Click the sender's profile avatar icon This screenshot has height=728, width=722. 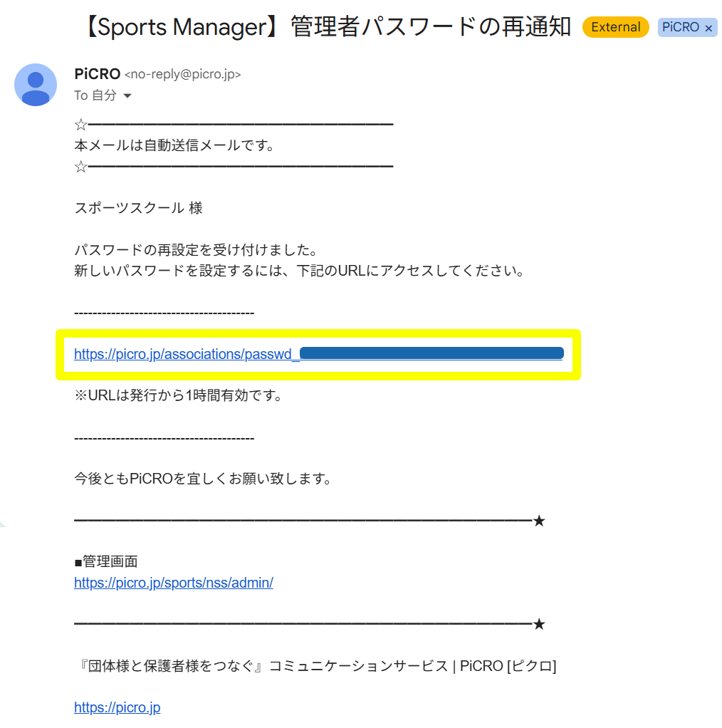pyautogui.click(x=36, y=85)
